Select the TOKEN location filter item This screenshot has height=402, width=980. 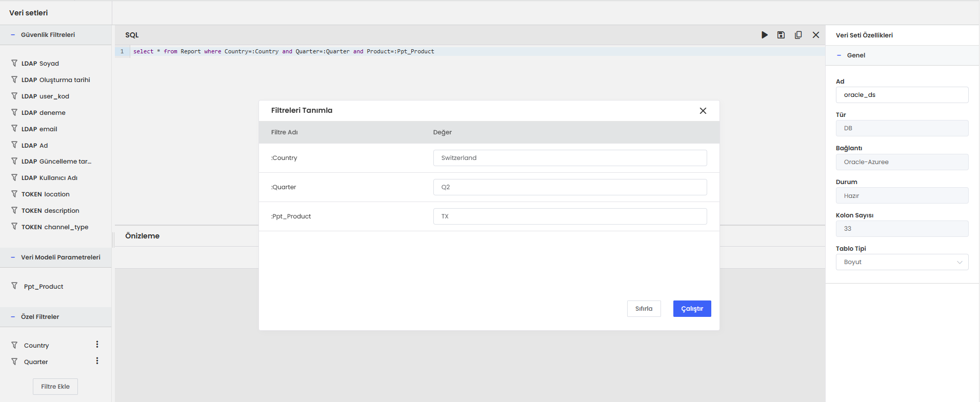tap(45, 194)
